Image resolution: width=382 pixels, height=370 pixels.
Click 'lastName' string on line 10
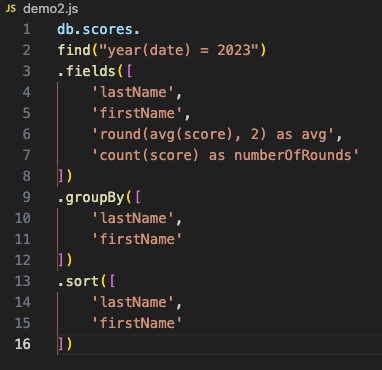[x=133, y=218]
